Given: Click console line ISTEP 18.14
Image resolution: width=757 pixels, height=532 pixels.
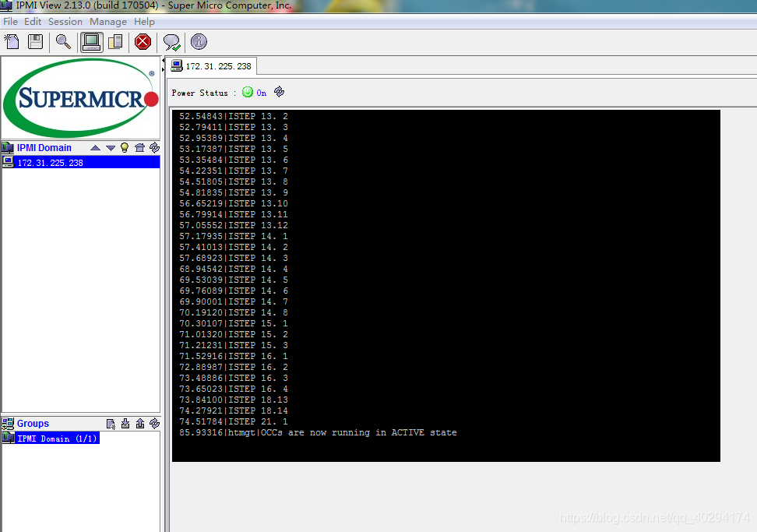Looking at the screenshot, I should [233, 410].
